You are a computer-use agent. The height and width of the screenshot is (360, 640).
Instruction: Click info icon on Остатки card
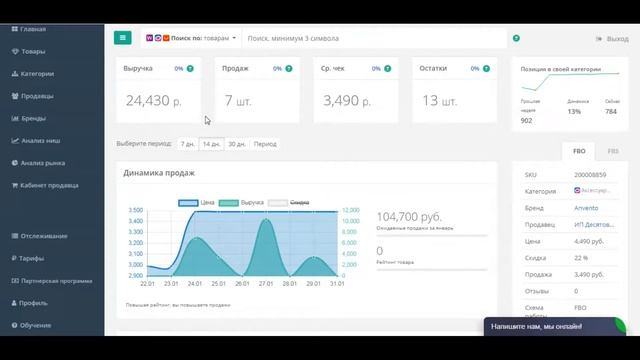(x=487, y=69)
